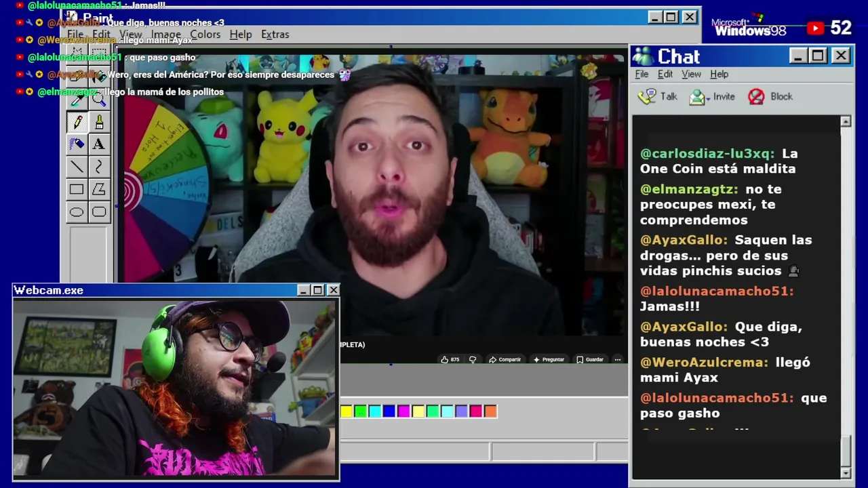The height and width of the screenshot is (488, 868).
Task: Pick the dark blue color swatch
Action: click(x=389, y=411)
